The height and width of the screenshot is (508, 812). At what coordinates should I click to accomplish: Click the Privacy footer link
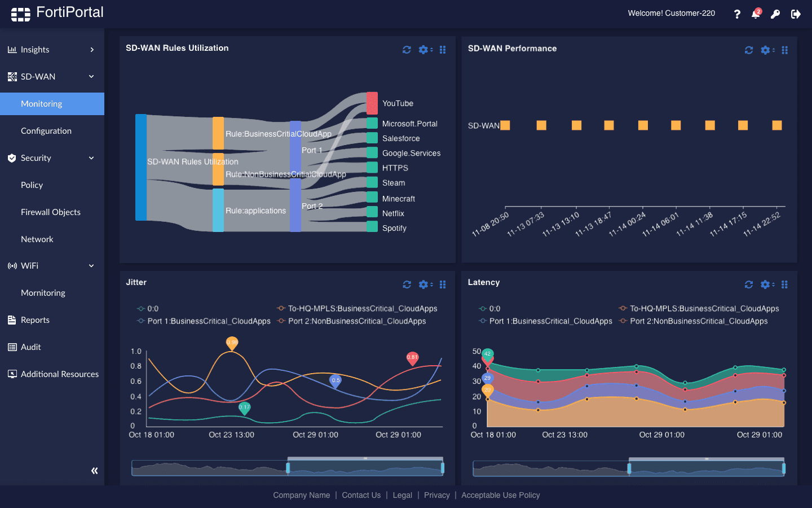click(437, 495)
